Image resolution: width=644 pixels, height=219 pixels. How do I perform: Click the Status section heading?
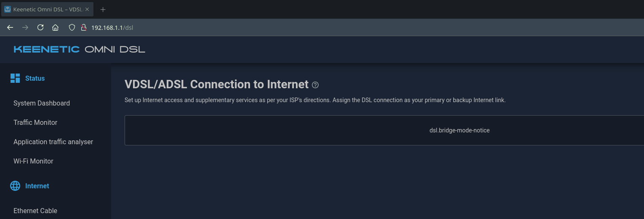pyautogui.click(x=35, y=78)
